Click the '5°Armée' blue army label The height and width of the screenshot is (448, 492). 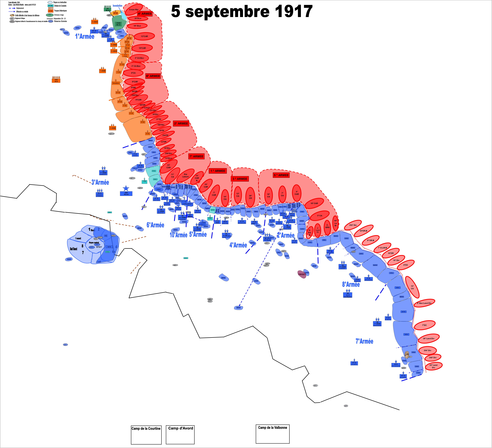[x=198, y=234]
